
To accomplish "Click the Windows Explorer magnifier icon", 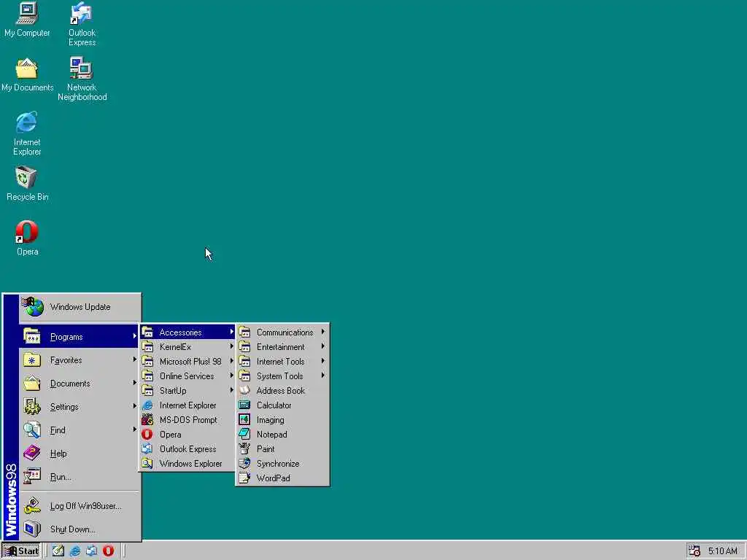I will (x=147, y=463).
